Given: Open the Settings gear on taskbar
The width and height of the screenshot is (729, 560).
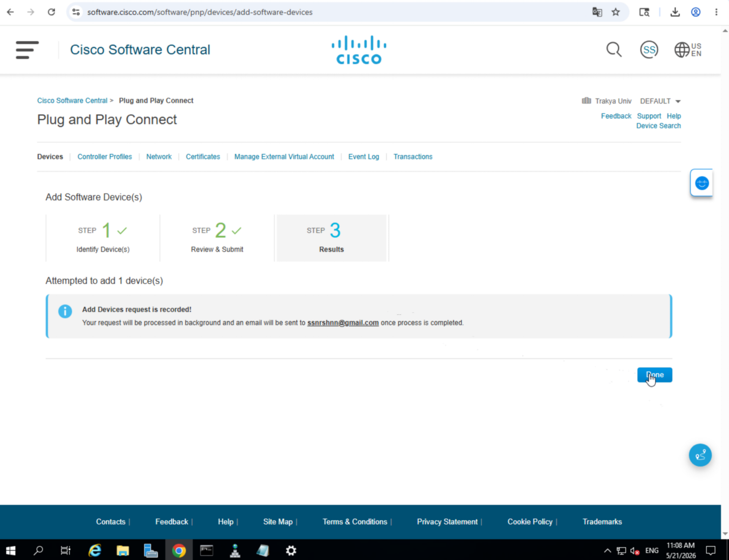Looking at the screenshot, I should (x=291, y=550).
